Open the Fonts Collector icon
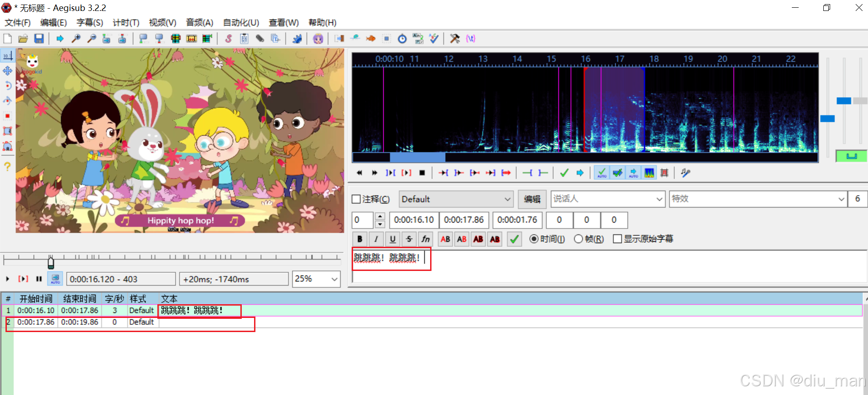 tap(275, 39)
